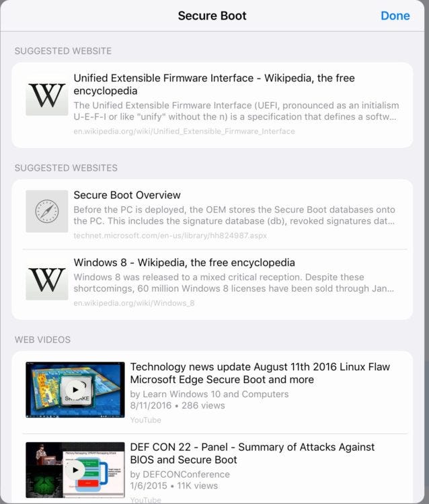
Task: Click the technet.microsoft.com hh824987.aspx URL
Action: coord(170,235)
